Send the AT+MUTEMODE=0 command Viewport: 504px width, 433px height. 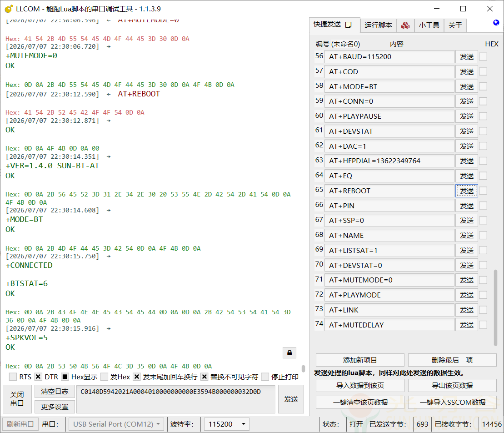click(466, 280)
